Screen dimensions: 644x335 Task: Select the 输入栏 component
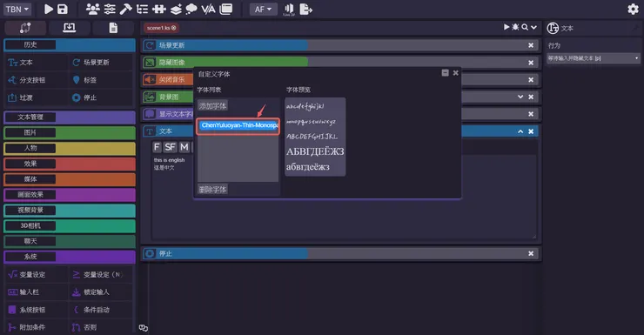tap(37, 292)
